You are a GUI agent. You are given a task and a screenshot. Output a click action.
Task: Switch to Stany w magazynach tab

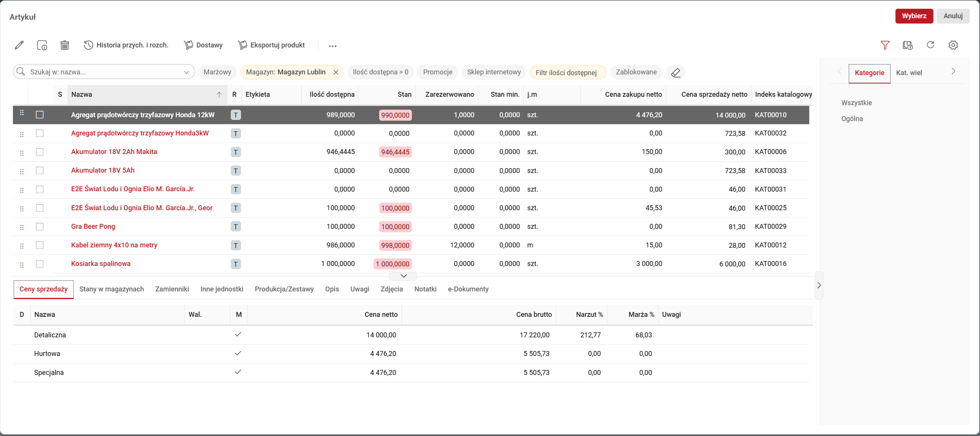click(112, 289)
